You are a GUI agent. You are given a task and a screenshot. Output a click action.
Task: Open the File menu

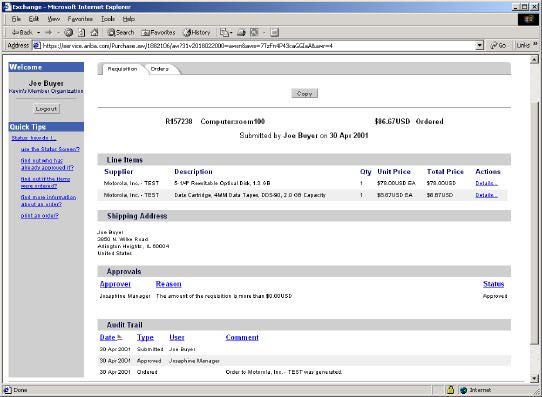pyautogui.click(x=16, y=19)
